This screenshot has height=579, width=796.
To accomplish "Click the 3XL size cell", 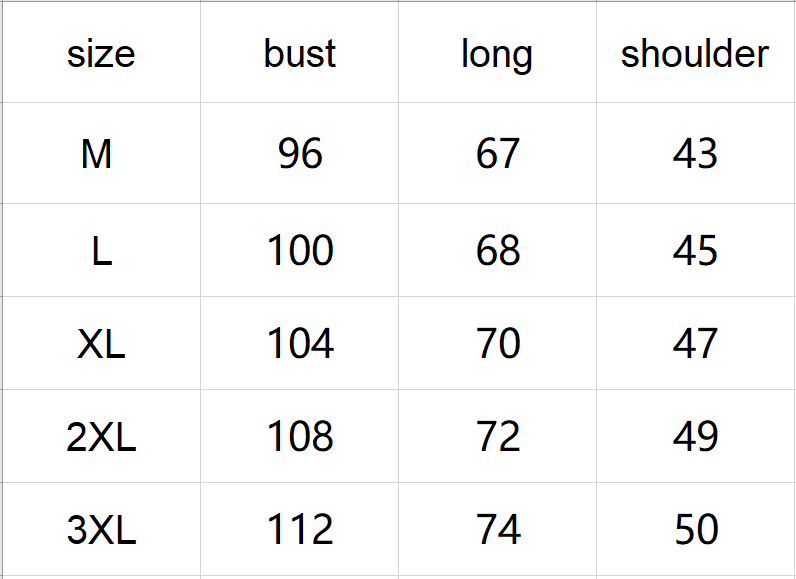I will 101,531.
